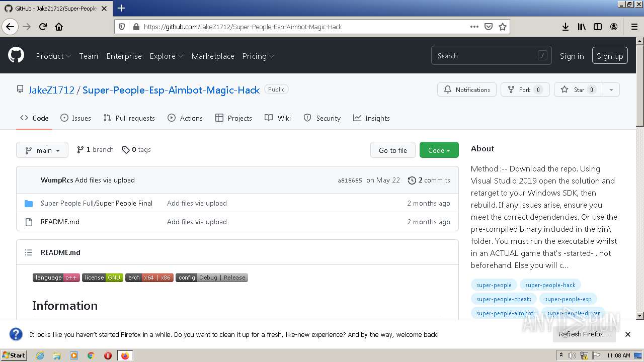
Task: Open the page actions three-dots menu
Action: (474, 27)
